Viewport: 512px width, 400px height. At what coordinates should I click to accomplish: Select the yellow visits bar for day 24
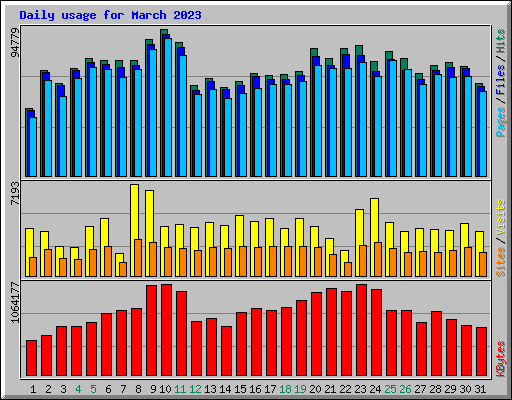point(373,237)
